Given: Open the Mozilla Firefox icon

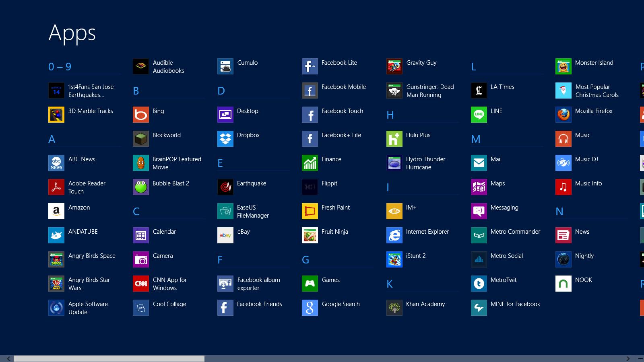Looking at the screenshot, I should tap(563, 115).
